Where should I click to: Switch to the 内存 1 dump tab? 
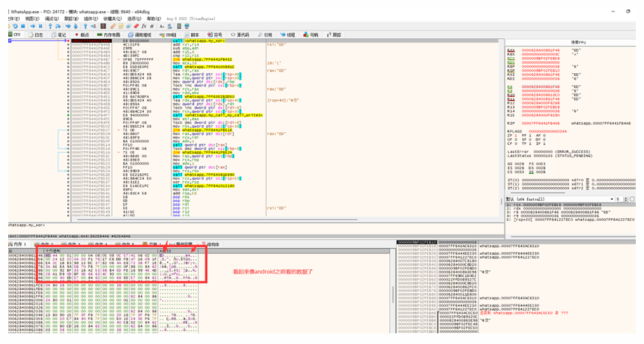pos(18,243)
